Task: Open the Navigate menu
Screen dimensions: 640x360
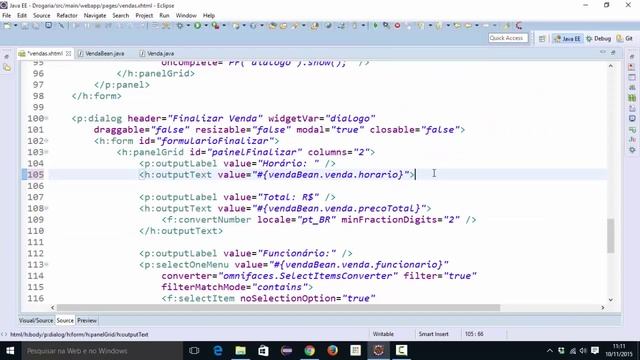Action: pyautogui.click(x=95, y=16)
